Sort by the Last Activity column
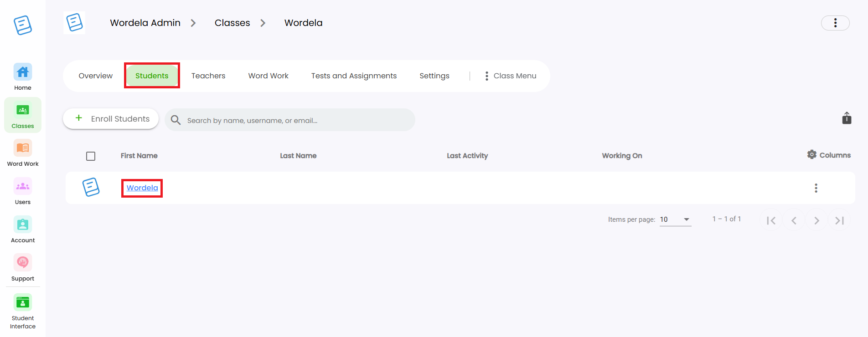This screenshot has height=337, width=868. (467, 156)
